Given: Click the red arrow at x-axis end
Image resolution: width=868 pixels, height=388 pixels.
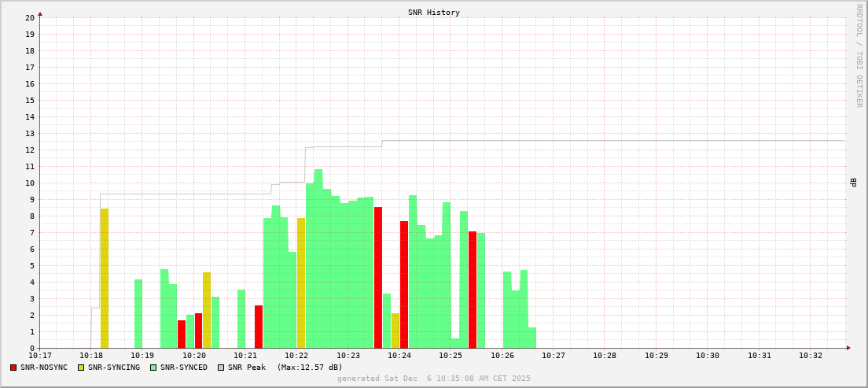Looking at the screenshot, I should [x=848, y=348].
